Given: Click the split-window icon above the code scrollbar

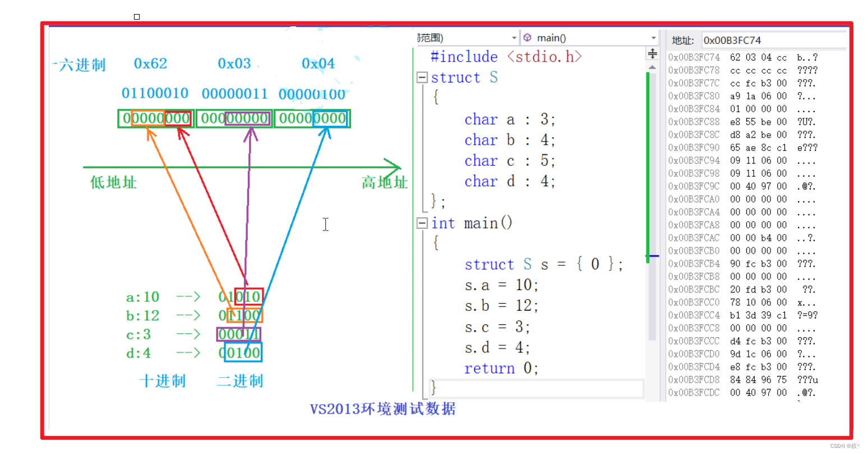Looking at the screenshot, I should coord(653,54).
